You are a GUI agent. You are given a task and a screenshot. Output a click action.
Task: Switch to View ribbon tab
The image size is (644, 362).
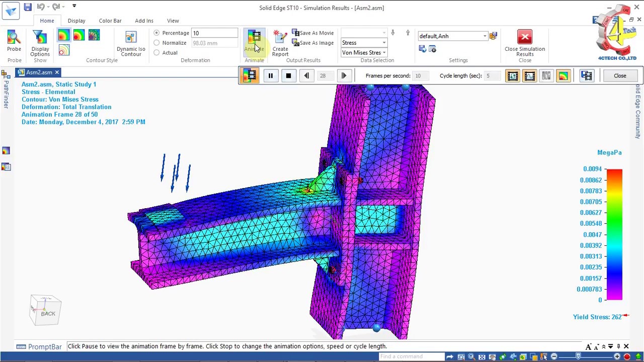(x=173, y=21)
